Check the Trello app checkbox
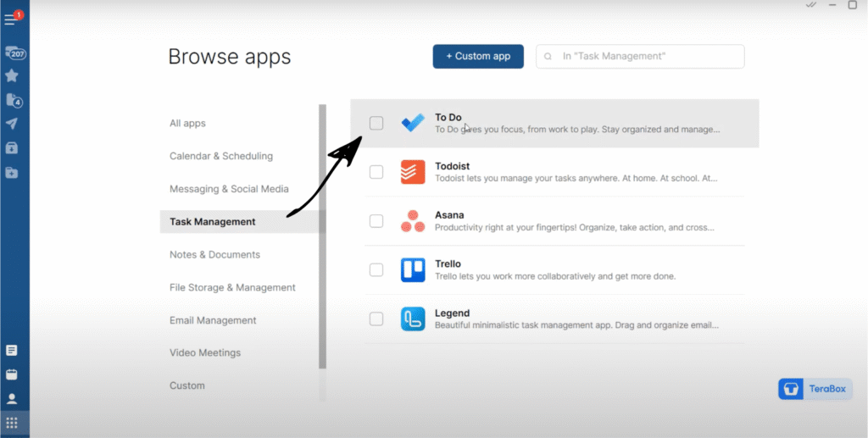 [376, 270]
